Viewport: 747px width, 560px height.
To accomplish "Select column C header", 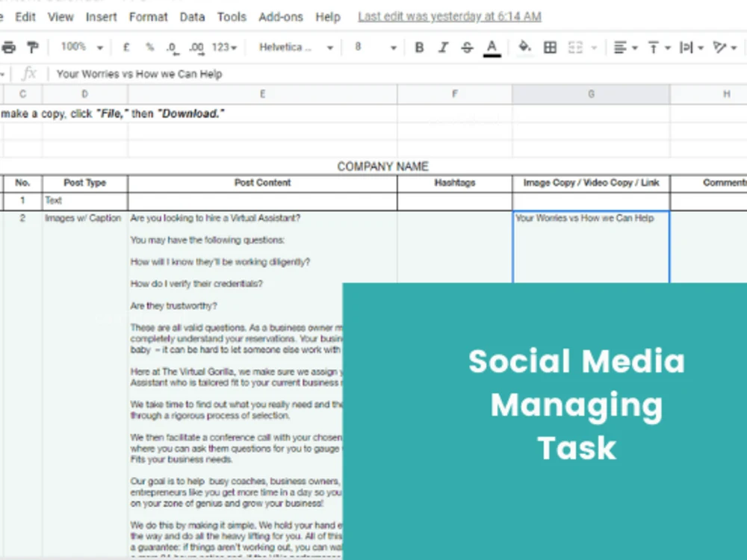I will click(22, 94).
